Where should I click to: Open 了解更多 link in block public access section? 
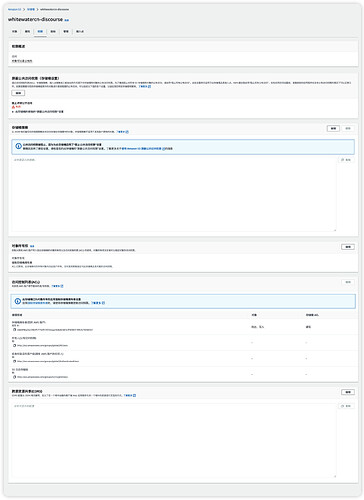[143, 86]
